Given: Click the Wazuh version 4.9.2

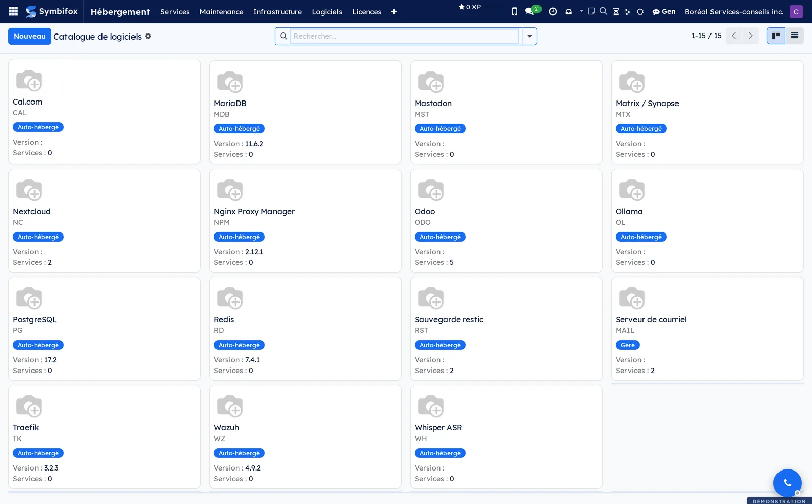Looking at the screenshot, I should 253,468.
